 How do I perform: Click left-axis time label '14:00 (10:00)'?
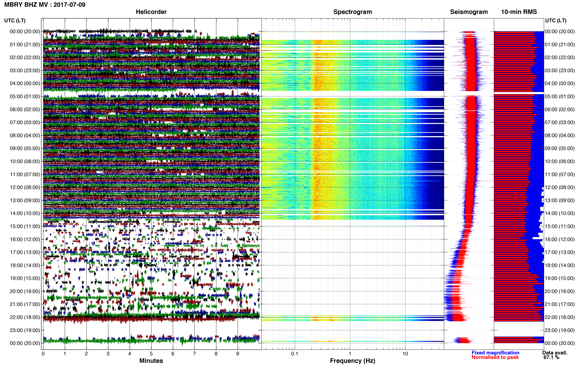[25, 213]
